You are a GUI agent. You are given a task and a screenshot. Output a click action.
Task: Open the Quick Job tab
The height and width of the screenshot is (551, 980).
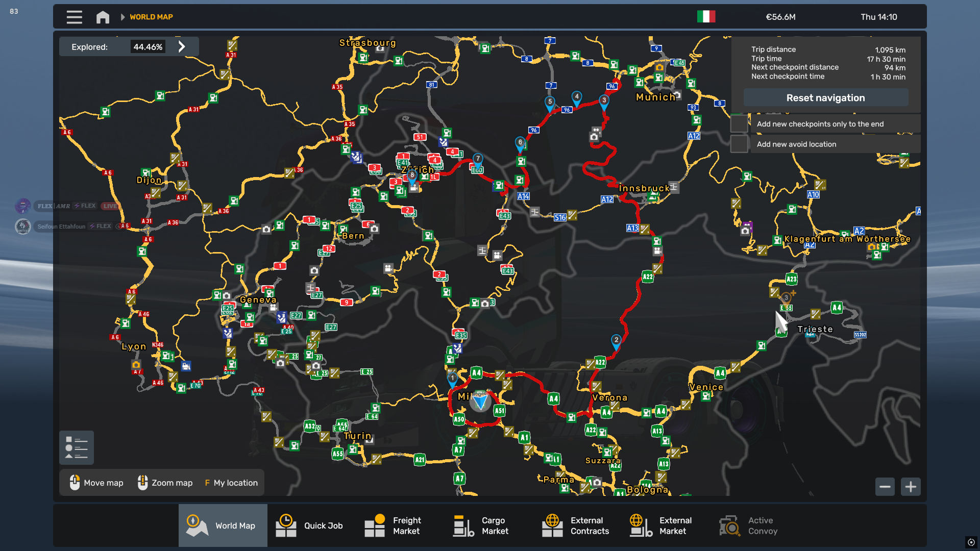point(311,525)
